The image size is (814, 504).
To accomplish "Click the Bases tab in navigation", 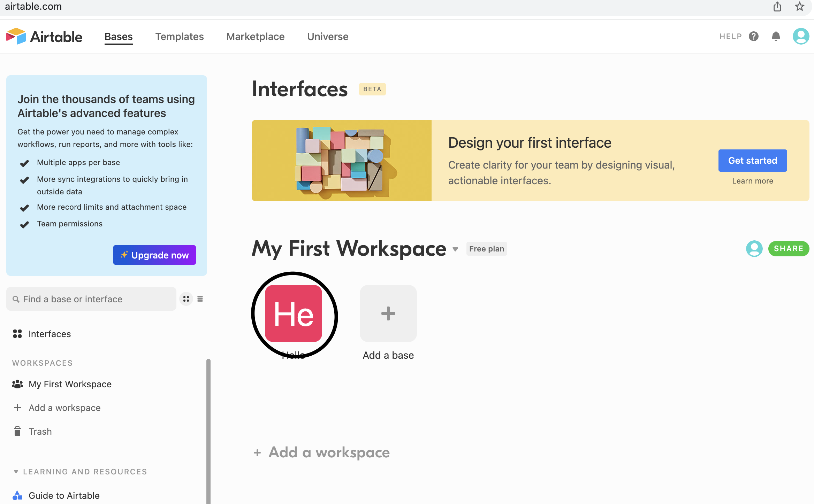I will 119,37.
